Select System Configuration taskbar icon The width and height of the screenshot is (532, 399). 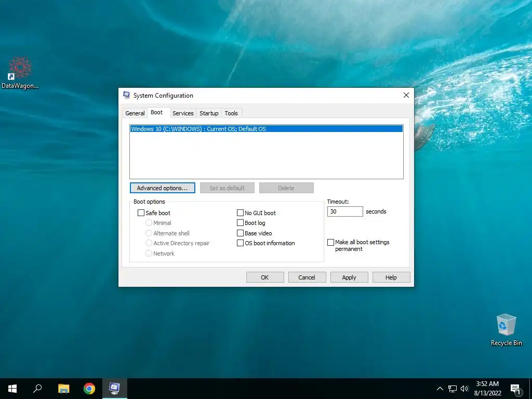115,389
